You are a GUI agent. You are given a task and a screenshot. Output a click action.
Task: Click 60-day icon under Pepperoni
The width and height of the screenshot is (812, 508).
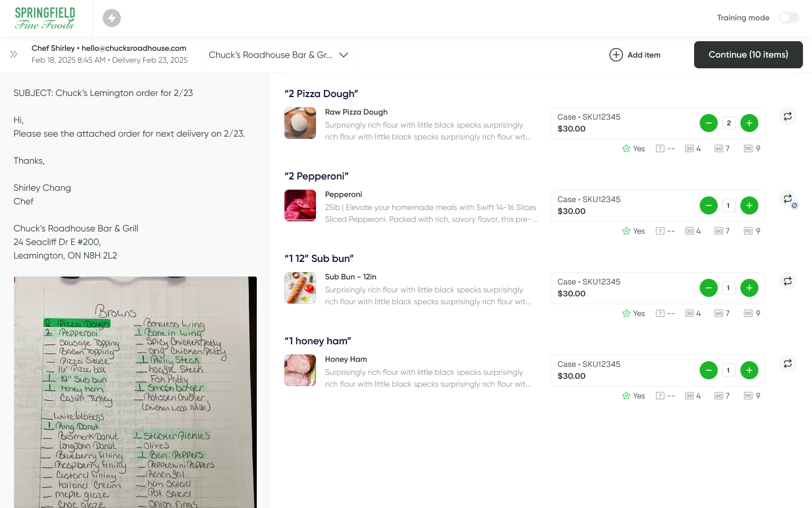click(x=718, y=231)
